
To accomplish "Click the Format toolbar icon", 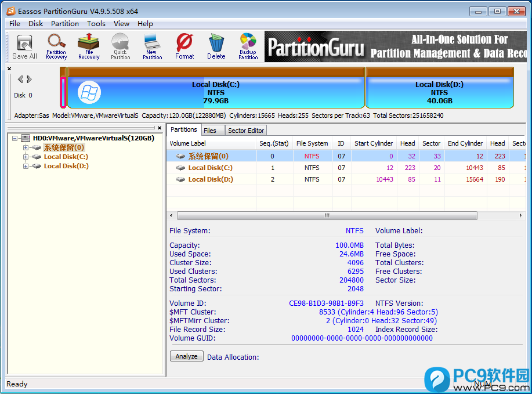I will 184,47.
